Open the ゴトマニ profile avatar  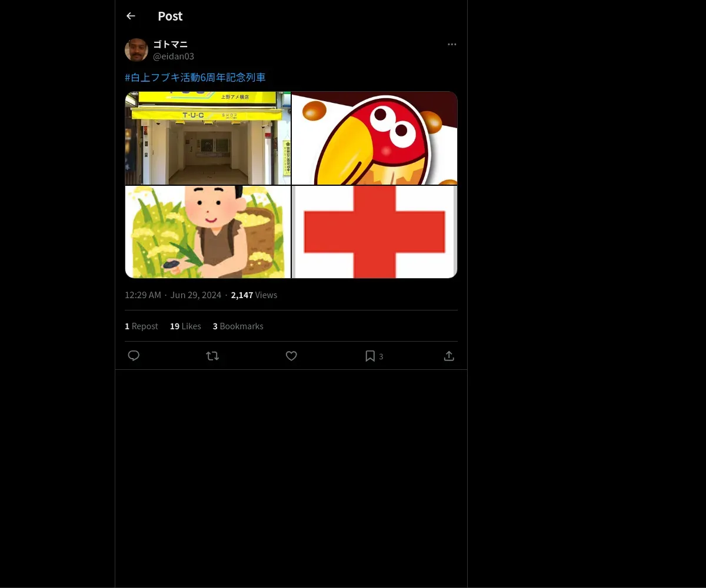point(136,50)
